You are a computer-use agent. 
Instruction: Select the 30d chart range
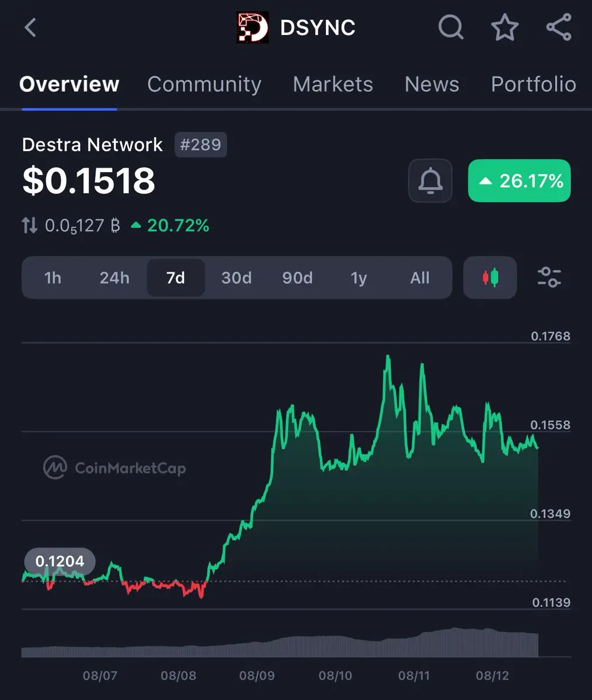tap(236, 278)
